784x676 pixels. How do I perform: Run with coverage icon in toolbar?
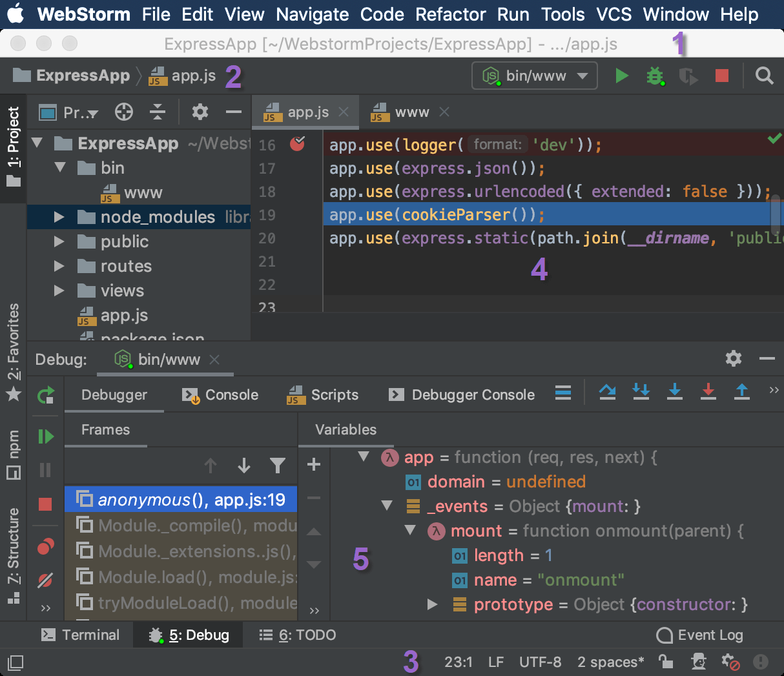point(688,76)
